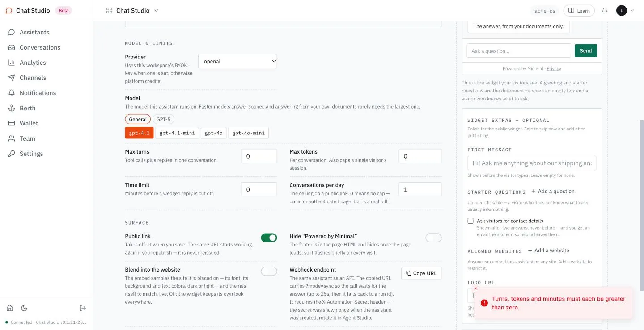Open Assistants via its sidebar icon

point(12,32)
